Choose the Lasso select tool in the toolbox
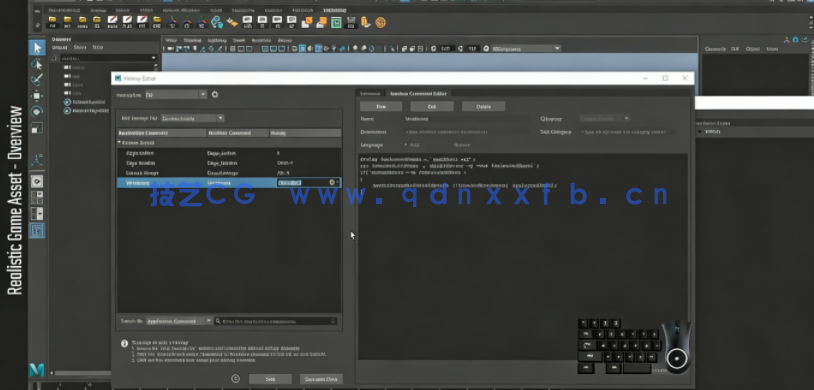This screenshot has height=390, width=814. pos(37,64)
